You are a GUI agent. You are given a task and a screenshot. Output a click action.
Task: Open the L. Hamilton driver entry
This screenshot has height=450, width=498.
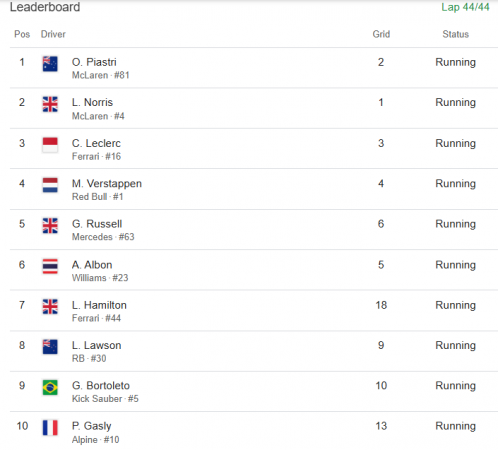pyautogui.click(x=99, y=305)
